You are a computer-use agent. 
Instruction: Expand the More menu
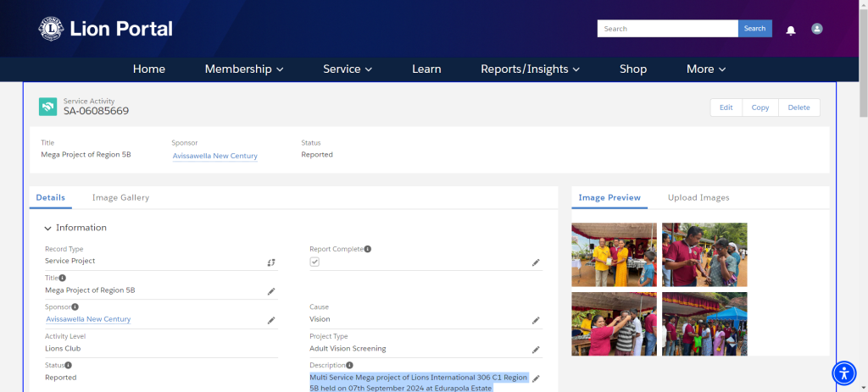pos(706,69)
